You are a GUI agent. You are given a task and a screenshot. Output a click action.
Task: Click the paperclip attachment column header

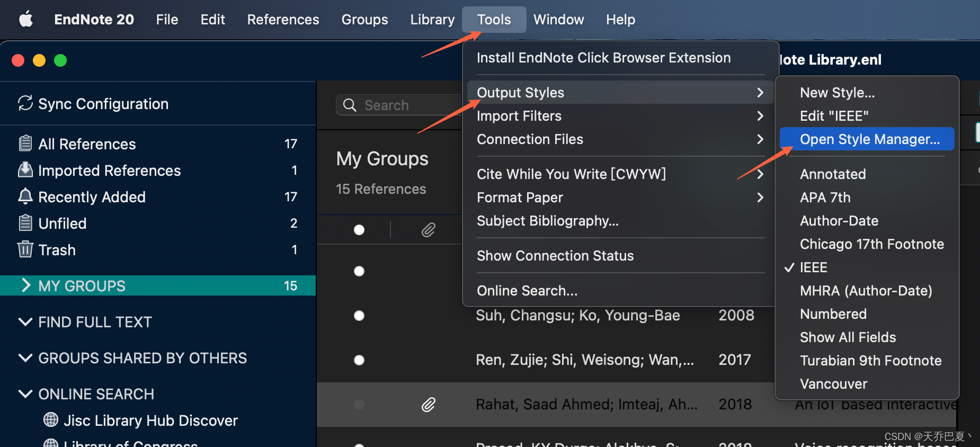coord(429,230)
